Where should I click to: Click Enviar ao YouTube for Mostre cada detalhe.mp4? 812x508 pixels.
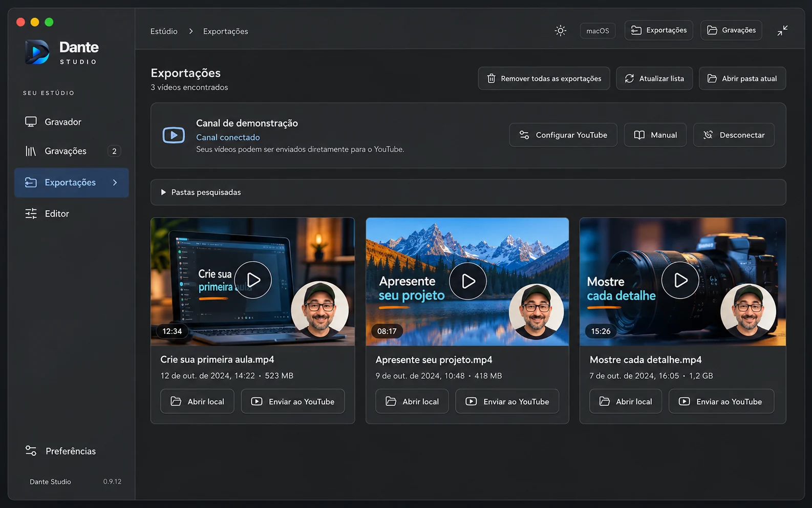click(721, 401)
